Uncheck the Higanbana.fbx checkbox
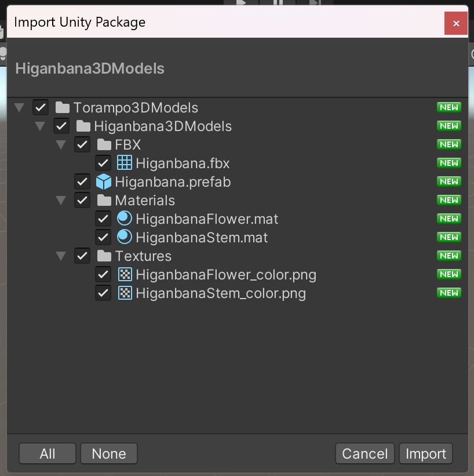Screen dimensions: 474x476 (103, 163)
